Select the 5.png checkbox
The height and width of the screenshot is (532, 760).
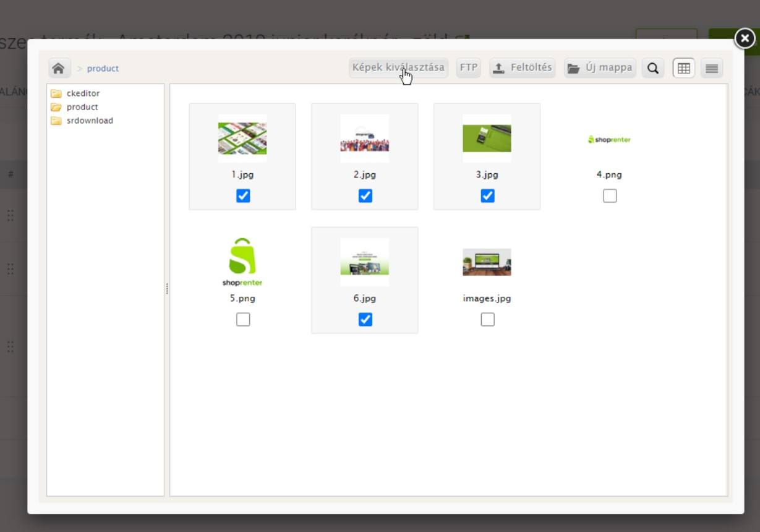point(243,320)
